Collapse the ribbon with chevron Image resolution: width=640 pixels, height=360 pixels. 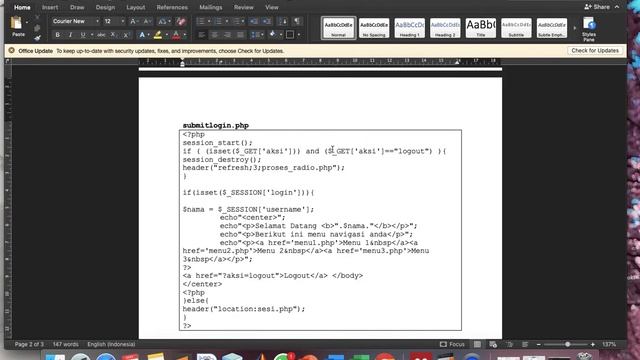pos(617,7)
